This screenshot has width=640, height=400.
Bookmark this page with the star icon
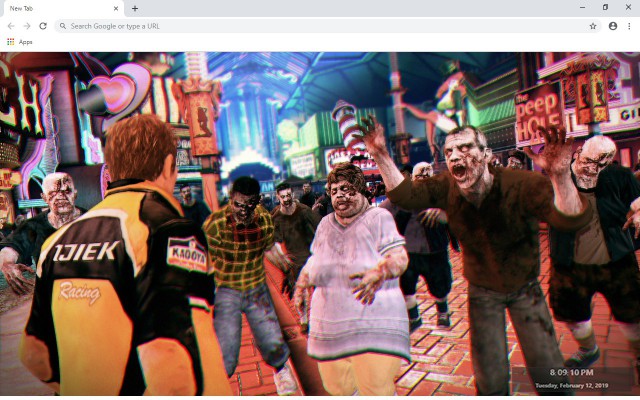click(x=593, y=26)
